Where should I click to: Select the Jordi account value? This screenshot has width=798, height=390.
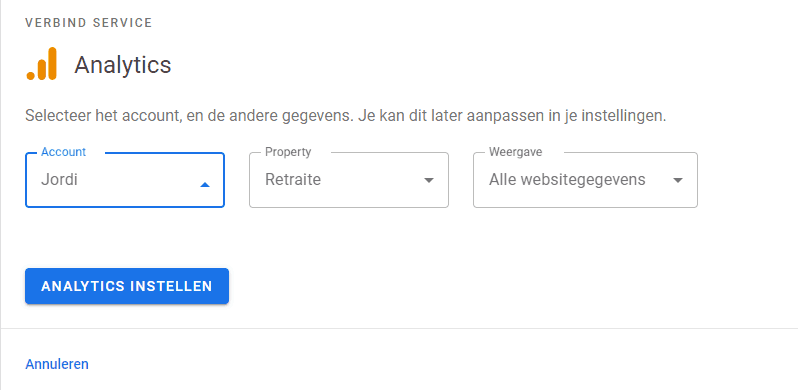click(59, 180)
